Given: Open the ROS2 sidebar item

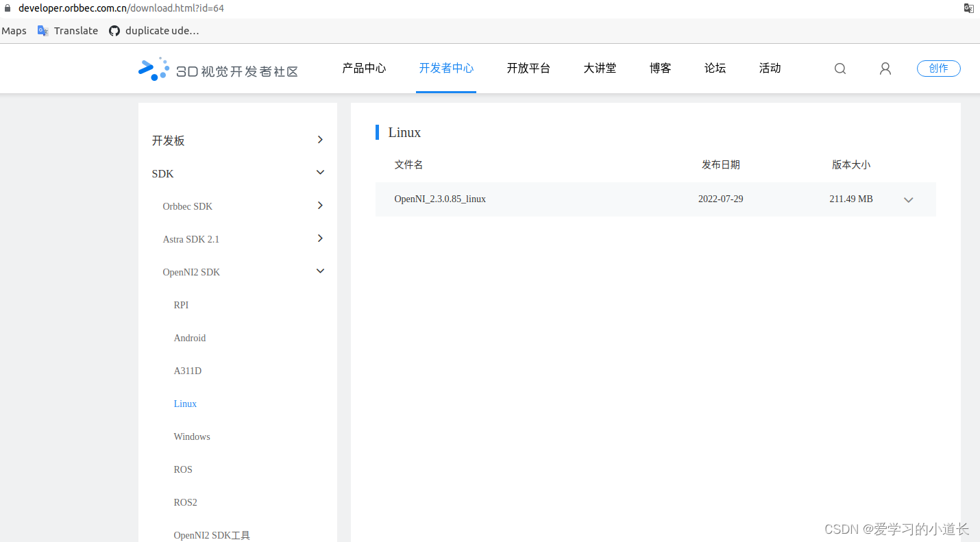Looking at the screenshot, I should coord(185,502).
